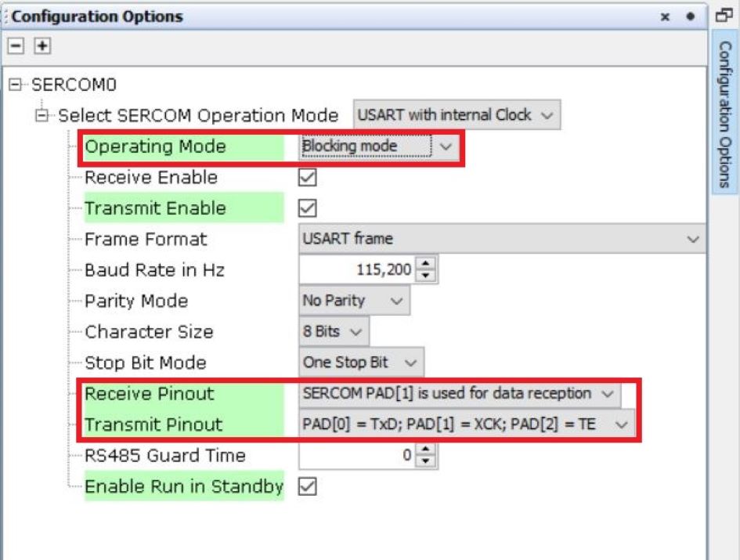Click the restore window icon at top right
Viewport: 740px width, 560px height.
[x=724, y=15]
